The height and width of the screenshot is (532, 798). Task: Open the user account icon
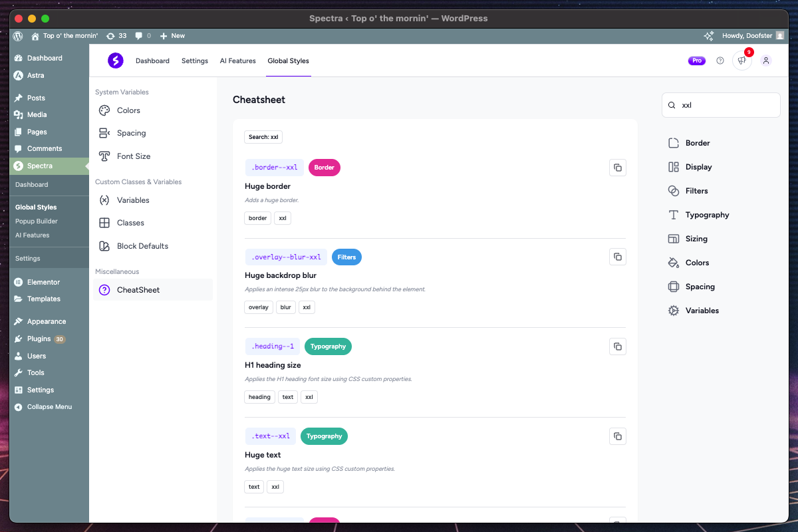765,61
